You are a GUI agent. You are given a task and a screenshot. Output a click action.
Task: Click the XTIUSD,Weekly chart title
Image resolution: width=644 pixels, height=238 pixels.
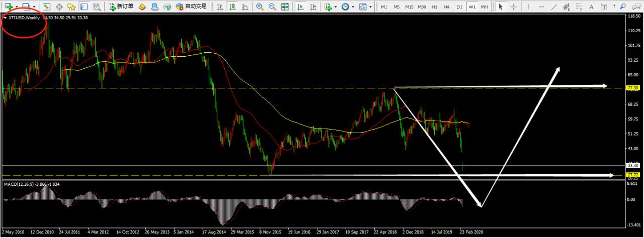pos(25,18)
